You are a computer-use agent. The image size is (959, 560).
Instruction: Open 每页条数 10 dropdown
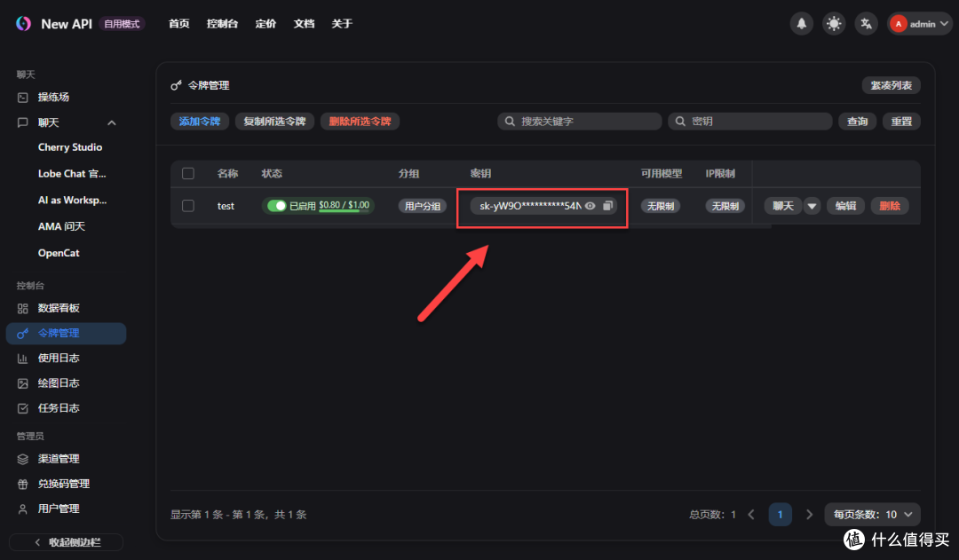tap(872, 515)
